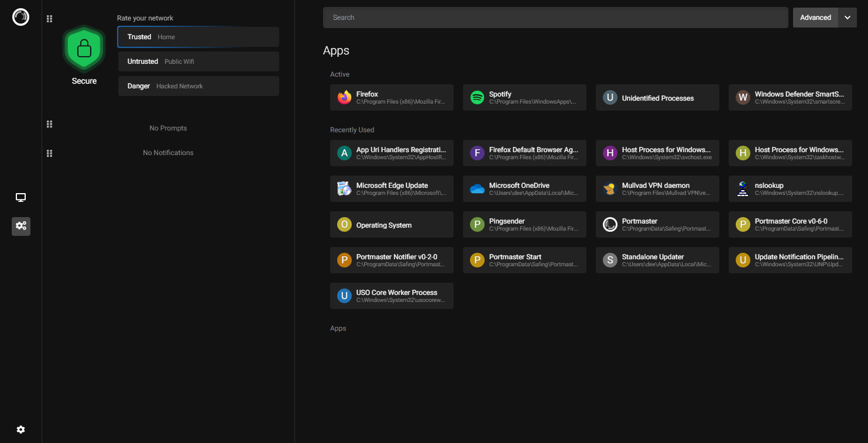
Task: Click the Update Notification Pipeline U icon
Action: coord(743,260)
